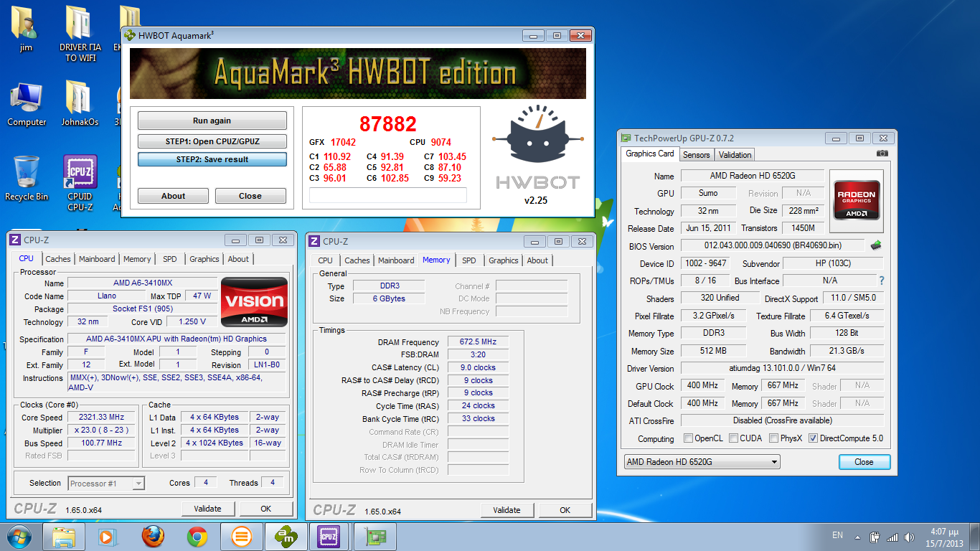Click the EN language indicator in tray
The image size is (980, 551).
(x=837, y=535)
